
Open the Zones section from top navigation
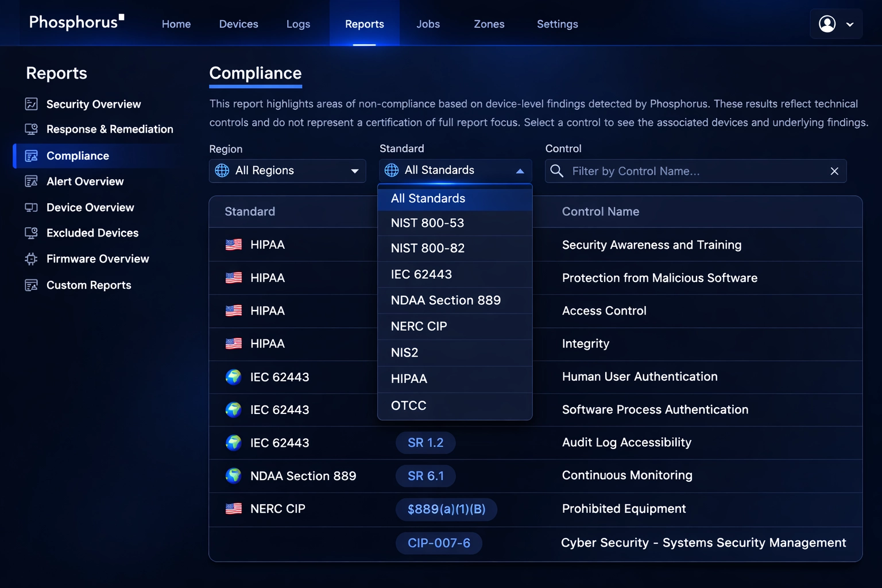point(489,24)
